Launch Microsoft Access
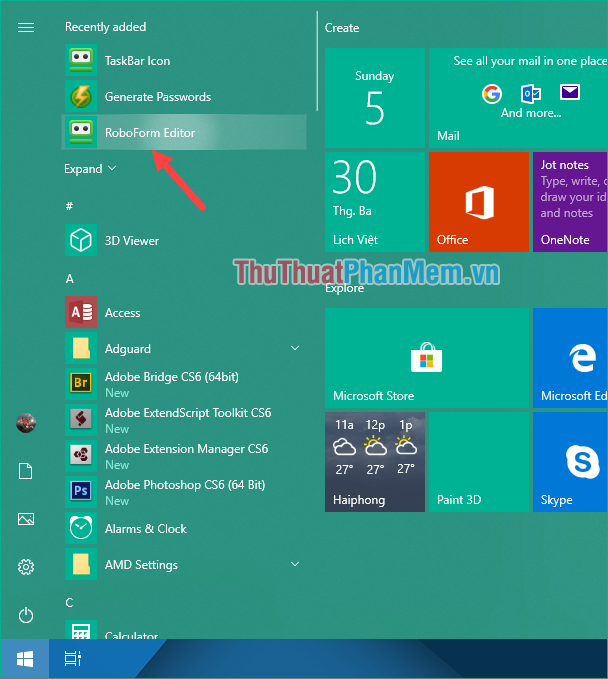The image size is (608, 679). tap(122, 313)
